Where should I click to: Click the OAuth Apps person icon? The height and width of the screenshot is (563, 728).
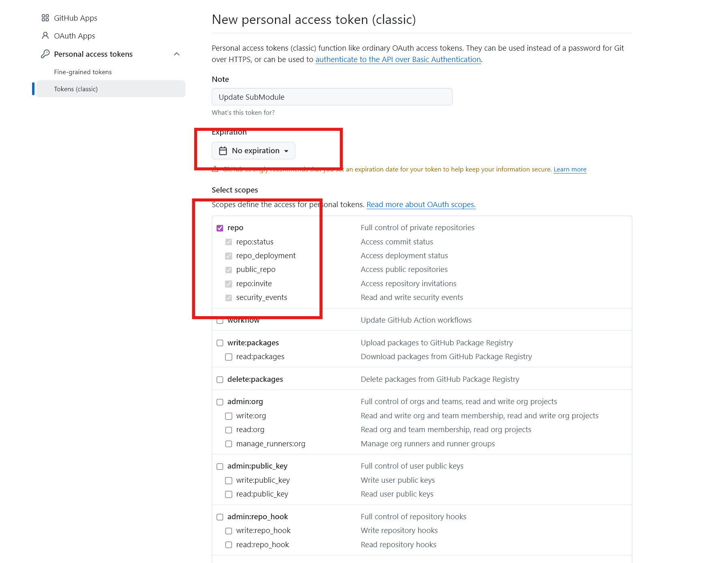45,36
